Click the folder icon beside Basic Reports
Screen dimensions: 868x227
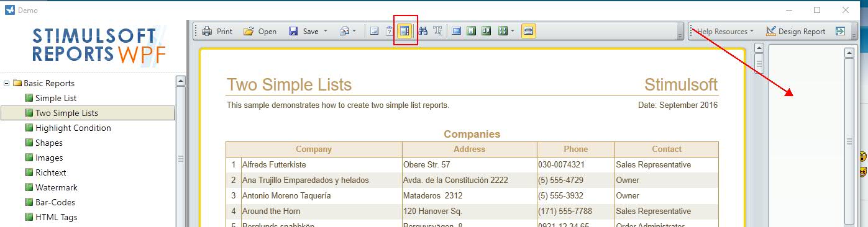(17, 83)
